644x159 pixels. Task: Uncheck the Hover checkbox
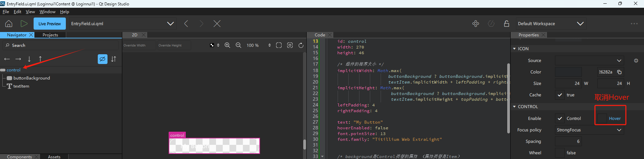602,119
